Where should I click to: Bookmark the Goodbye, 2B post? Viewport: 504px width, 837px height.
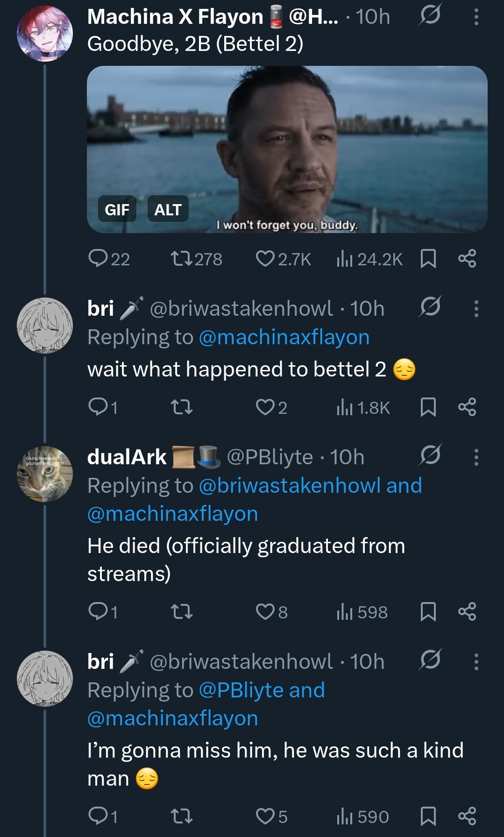tap(428, 259)
